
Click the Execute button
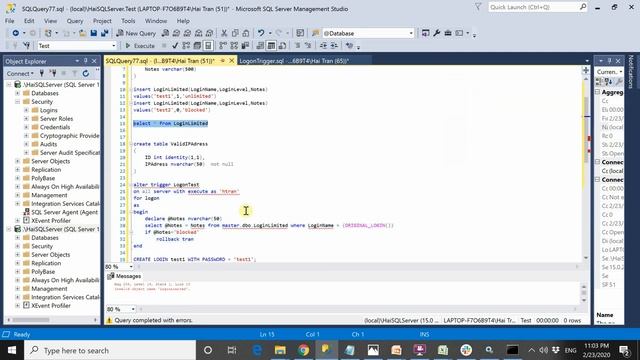pyautogui.click(x=140, y=46)
